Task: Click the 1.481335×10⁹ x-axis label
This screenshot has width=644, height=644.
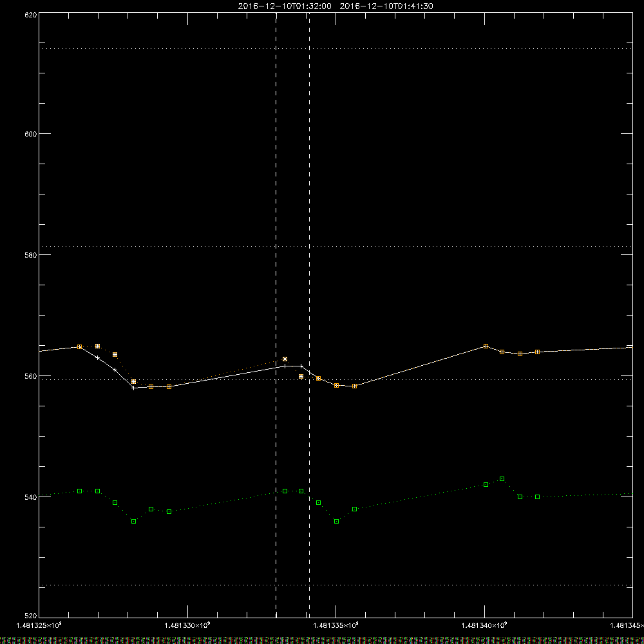Action: (336, 625)
